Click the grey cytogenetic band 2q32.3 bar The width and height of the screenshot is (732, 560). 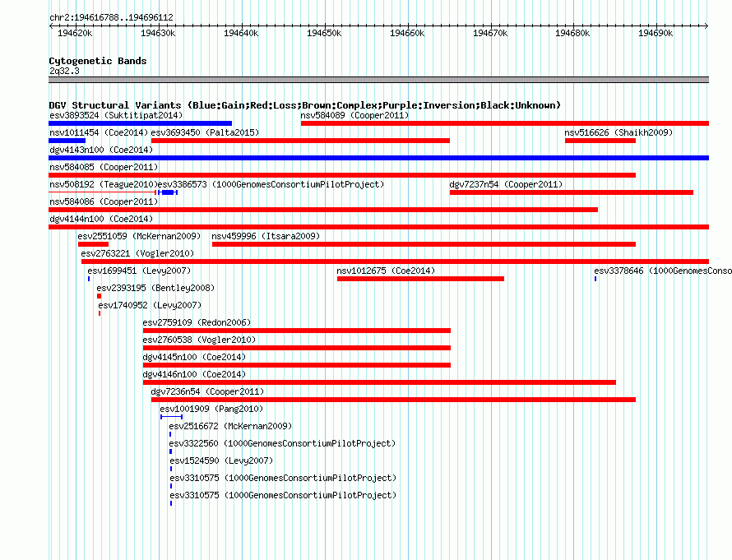378,80
